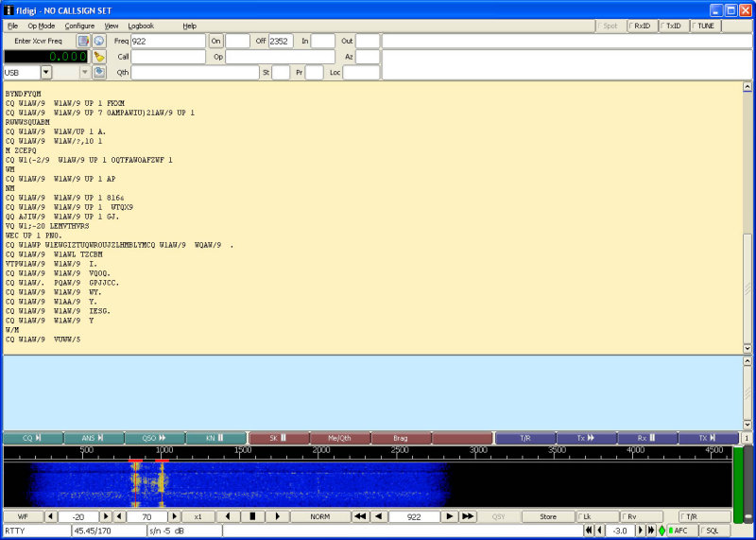The image size is (756, 540).
Task: Click the receive text pane's down scroll arrow
Action: [x=747, y=349]
